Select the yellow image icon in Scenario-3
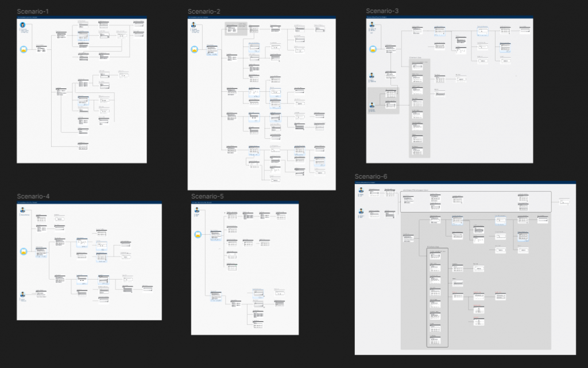 coord(373,51)
